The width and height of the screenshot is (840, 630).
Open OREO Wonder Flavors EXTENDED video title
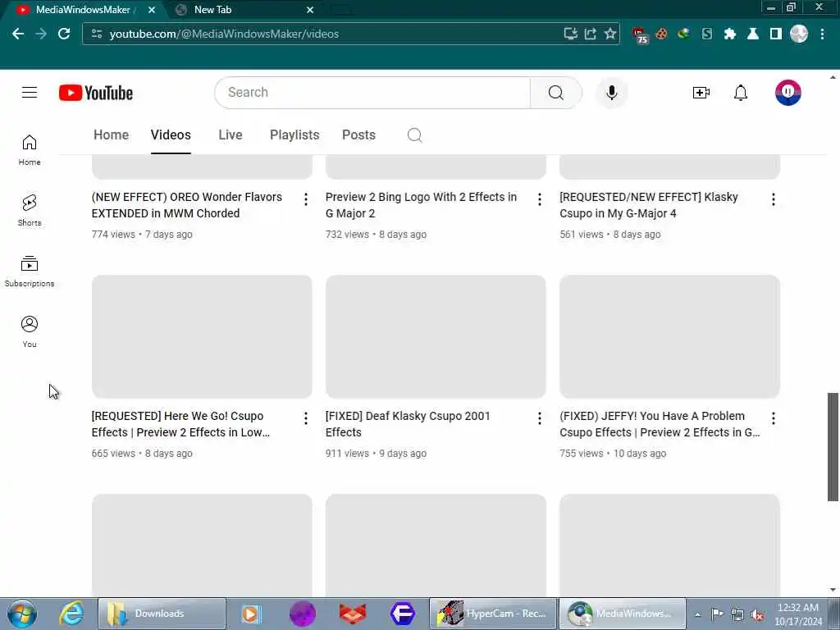186,205
